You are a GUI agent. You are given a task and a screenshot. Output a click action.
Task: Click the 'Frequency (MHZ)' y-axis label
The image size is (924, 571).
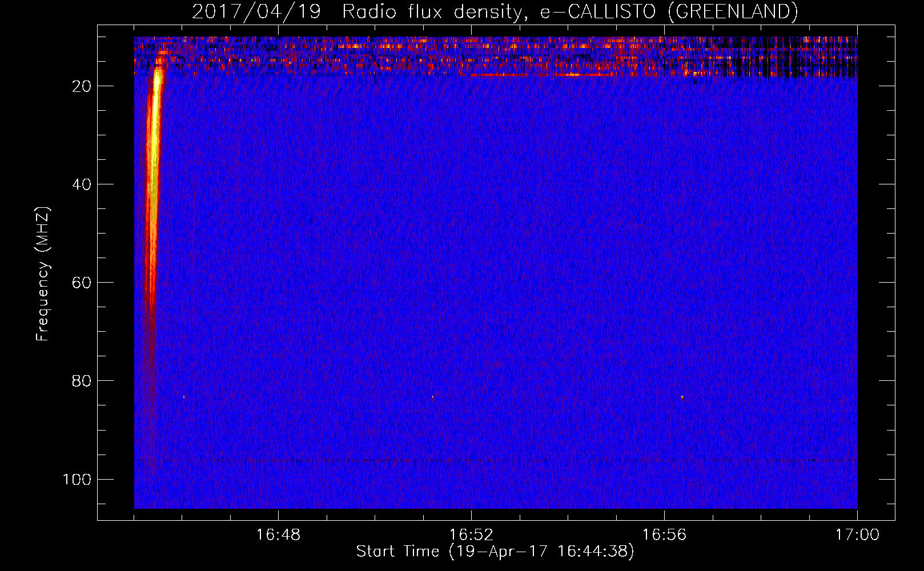tap(43, 274)
